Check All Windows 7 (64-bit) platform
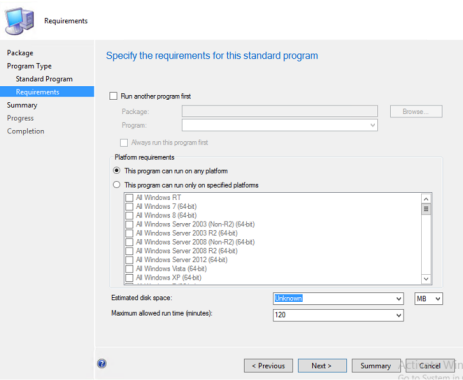This screenshot has height=380, width=463. [x=129, y=207]
